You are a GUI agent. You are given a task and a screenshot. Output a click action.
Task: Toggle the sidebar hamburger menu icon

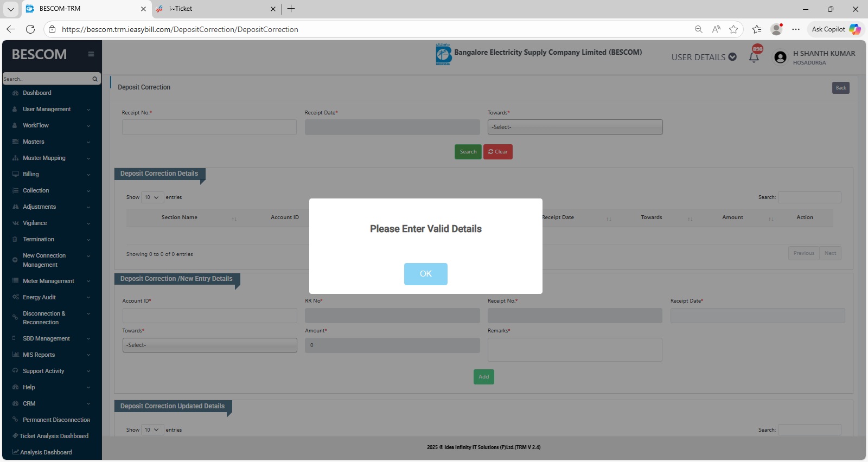point(91,54)
